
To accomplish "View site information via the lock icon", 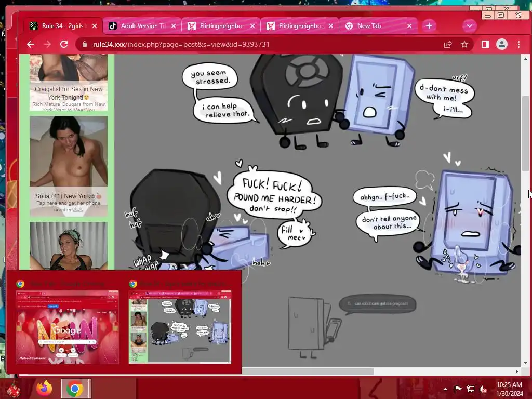I will click(85, 45).
